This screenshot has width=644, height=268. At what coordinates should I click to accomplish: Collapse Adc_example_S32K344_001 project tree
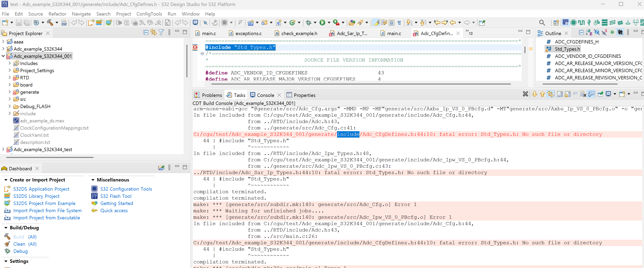pyautogui.click(x=3, y=56)
